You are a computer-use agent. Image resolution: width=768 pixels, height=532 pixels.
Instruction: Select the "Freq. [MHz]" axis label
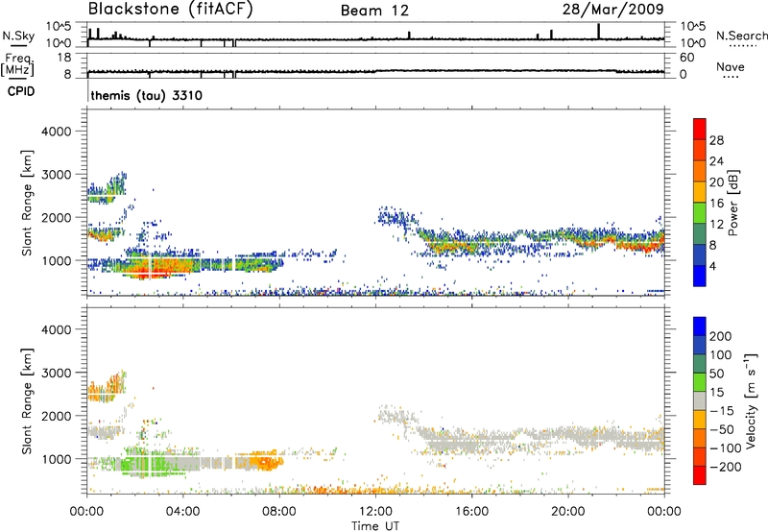[18, 64]
